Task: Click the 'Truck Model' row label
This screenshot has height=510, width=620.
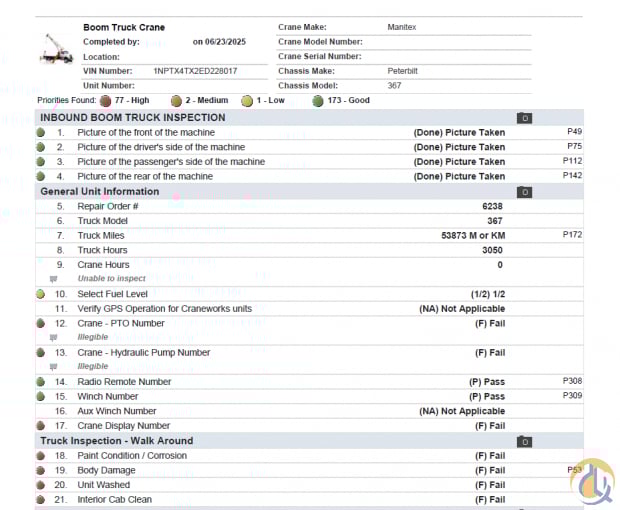Action: click(x=102, y=221)
